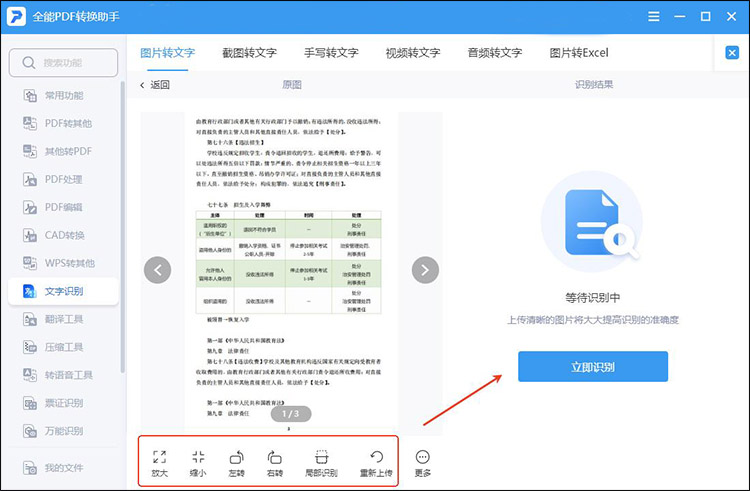The image size is (750, 491).
Task: Click 重新上传 re-upload icon
Action: [x=376, y=456]
